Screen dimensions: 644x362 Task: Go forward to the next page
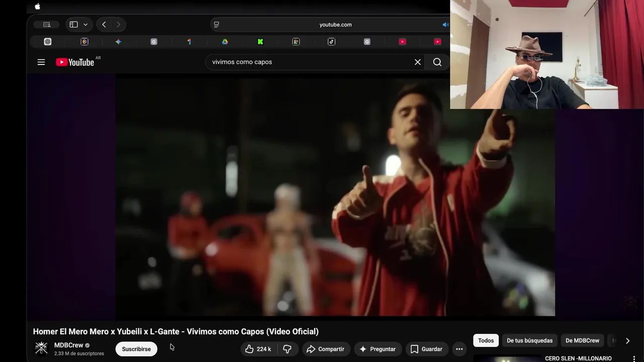point(118,25)
